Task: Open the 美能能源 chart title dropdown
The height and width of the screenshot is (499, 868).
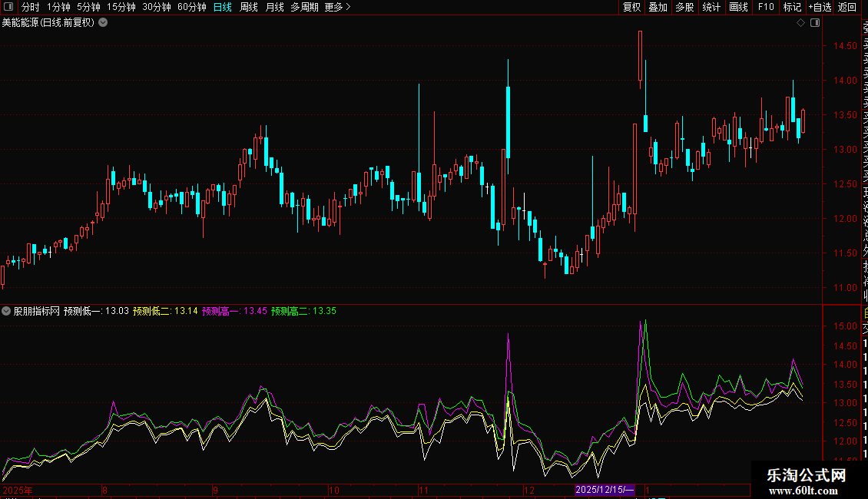Action: click(x=103, y=23)
